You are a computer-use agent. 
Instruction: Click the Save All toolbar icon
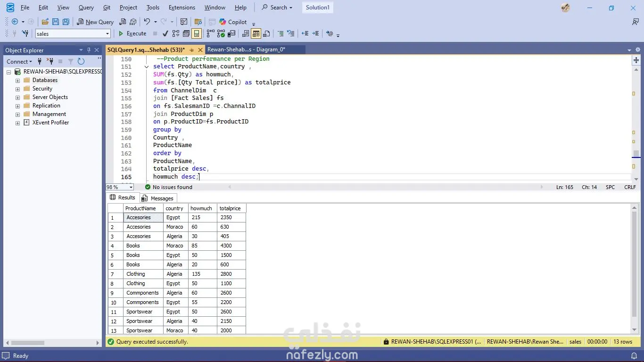pos(66,22)
